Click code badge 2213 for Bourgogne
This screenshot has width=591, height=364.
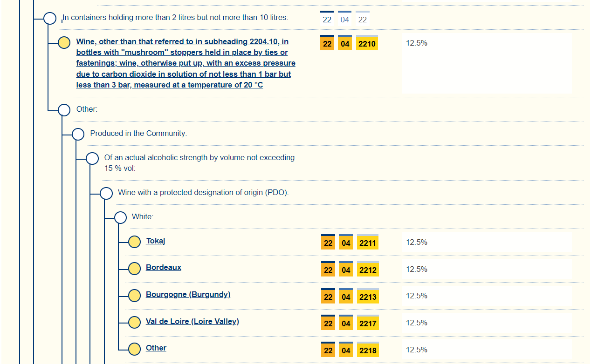point(368,297)
